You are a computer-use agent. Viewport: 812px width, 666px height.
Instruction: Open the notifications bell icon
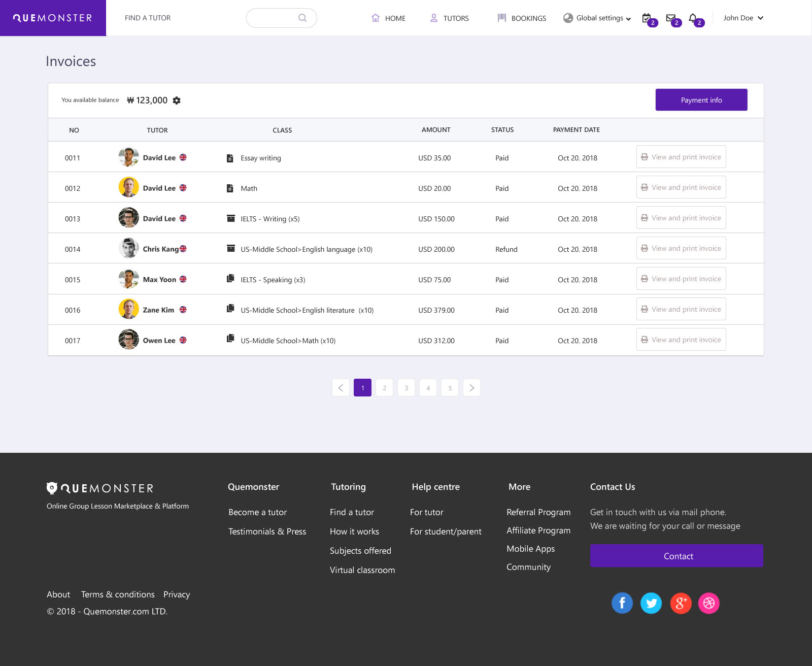(693, 18)
